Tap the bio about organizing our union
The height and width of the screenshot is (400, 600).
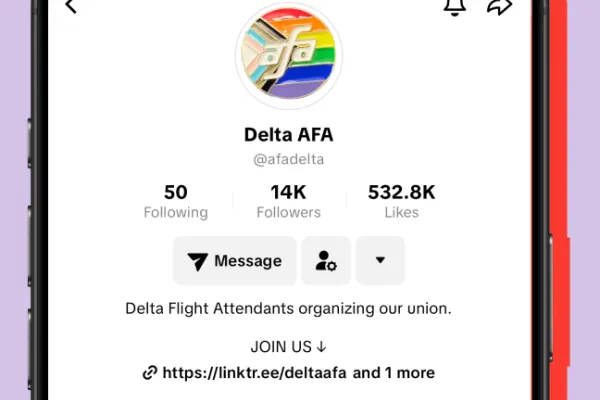coord(288,308)
